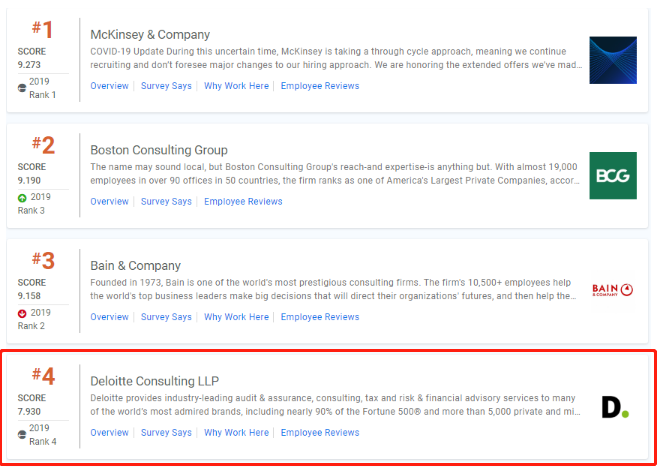Open McKinsey Employee Reviews link
The width and height of the screenshot is (658, 467).
coord(320,86)
